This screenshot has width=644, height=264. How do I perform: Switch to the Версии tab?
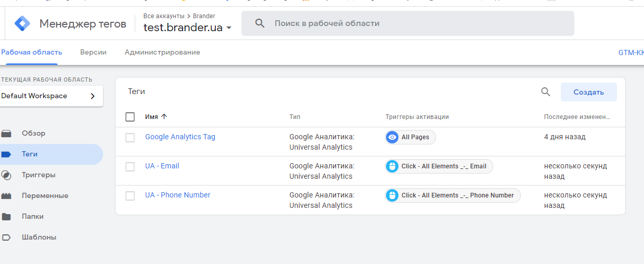tap(93, 52)
